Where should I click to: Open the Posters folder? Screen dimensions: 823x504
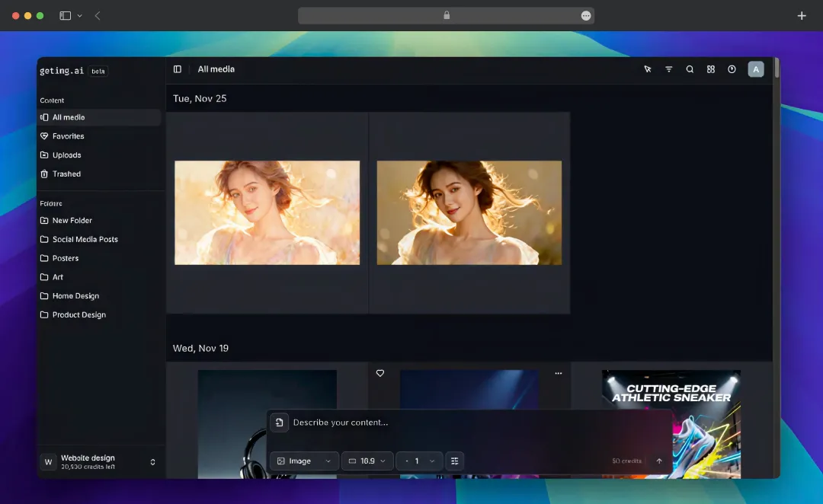click(98, 259)
